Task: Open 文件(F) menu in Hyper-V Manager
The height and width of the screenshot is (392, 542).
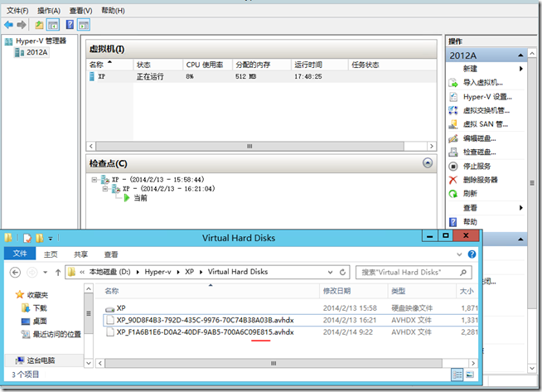Action: coord(17,11)
